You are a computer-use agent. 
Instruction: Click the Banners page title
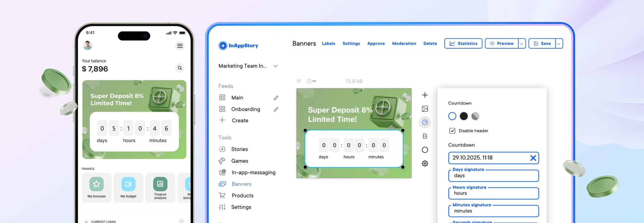[x=304, y=44]
